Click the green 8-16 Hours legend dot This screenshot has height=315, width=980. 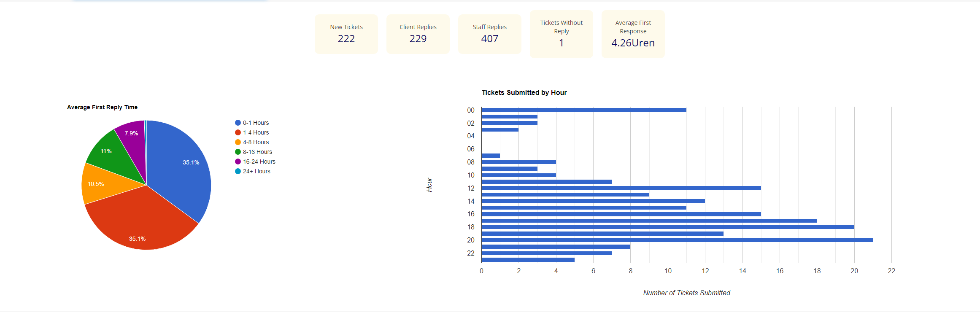point(238,152)
